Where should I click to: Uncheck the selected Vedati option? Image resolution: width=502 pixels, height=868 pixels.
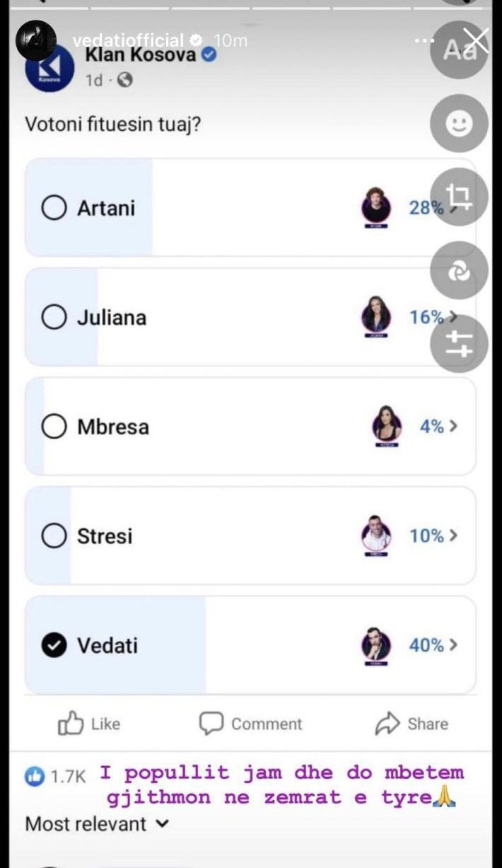[54, 645]
